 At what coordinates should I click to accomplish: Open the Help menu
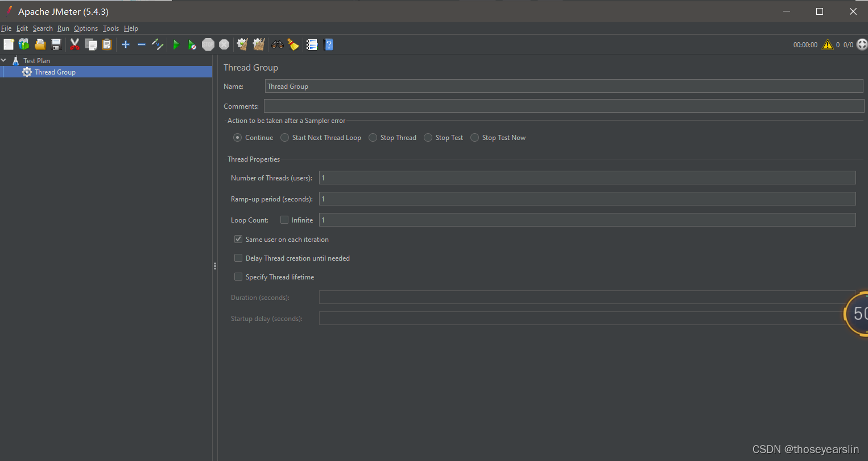point(131,28)
